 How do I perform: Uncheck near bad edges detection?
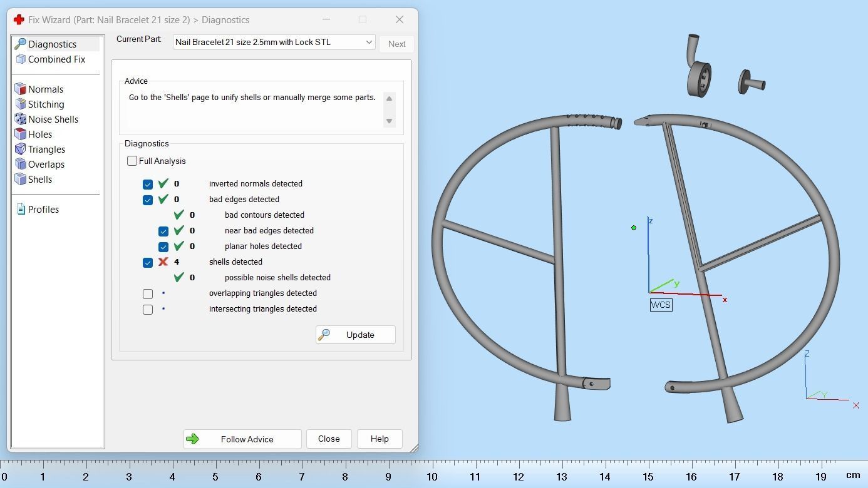(x=163, y=231)
